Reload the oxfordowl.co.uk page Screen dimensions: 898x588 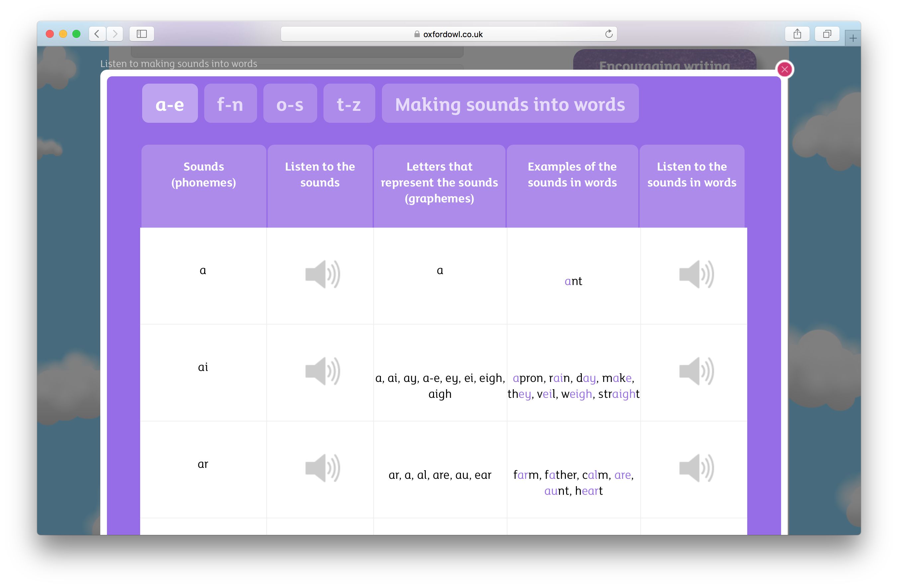coord(609,34)
